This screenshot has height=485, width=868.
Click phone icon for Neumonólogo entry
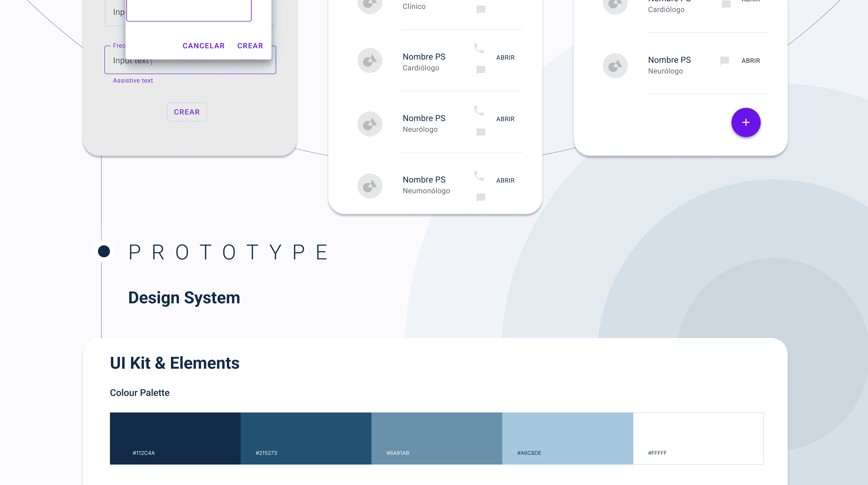tap(479, 176)
